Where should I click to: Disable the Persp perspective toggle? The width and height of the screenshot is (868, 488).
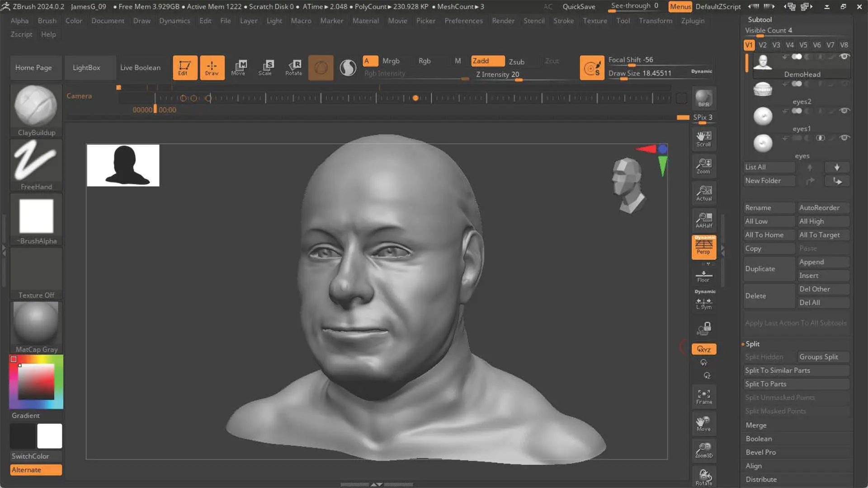tap(703, 247)
